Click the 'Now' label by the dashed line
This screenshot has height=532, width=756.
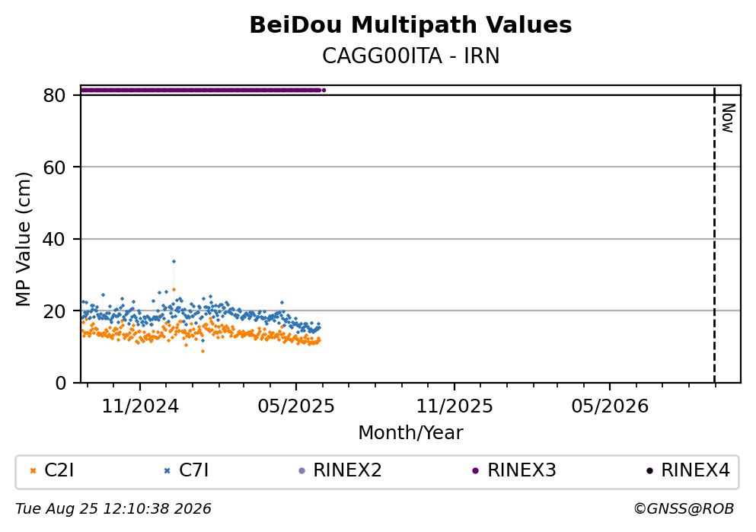click(728, 118)
